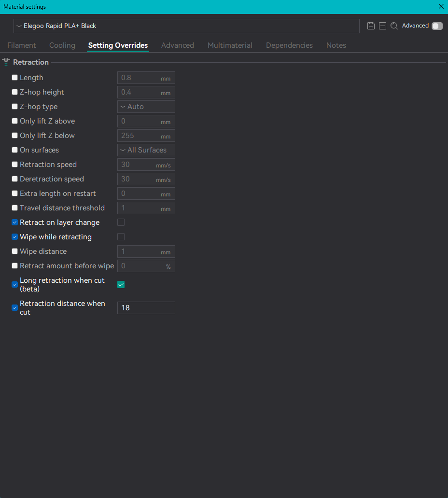This screenshot has width=448, height=498.
Task: Uncheck the Long retraction when cut value
Action: (121, 285)
